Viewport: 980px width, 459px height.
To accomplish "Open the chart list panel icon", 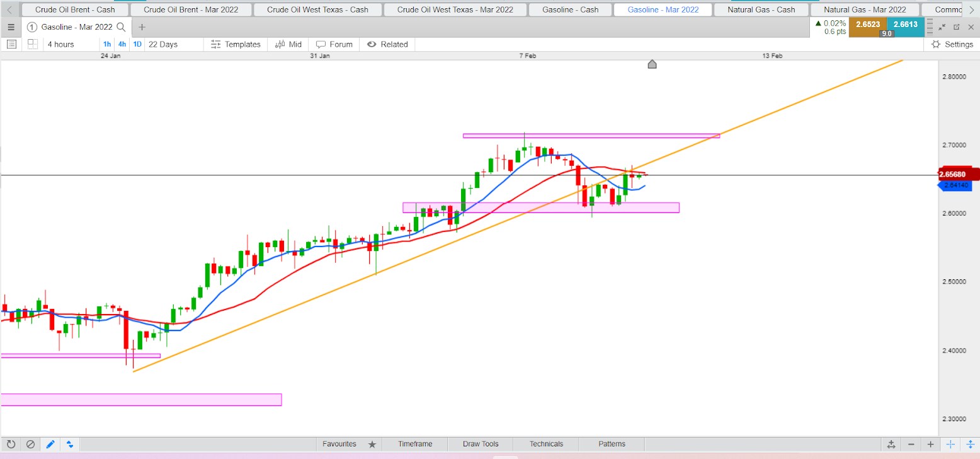I will (11, 44).
